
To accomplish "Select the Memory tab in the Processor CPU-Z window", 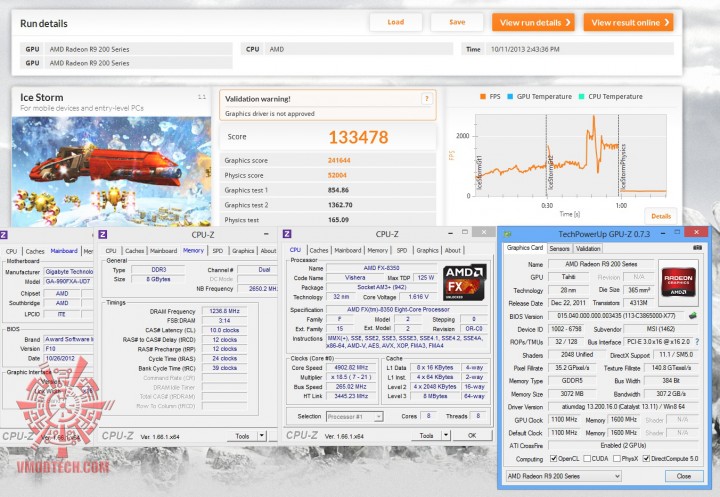I will click(377, 250).
